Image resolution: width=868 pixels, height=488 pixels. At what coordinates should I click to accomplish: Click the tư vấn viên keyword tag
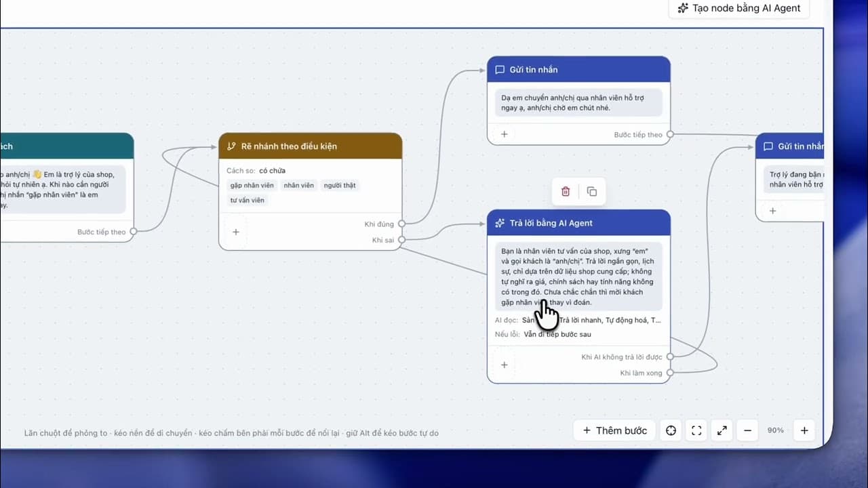(248, 200)
